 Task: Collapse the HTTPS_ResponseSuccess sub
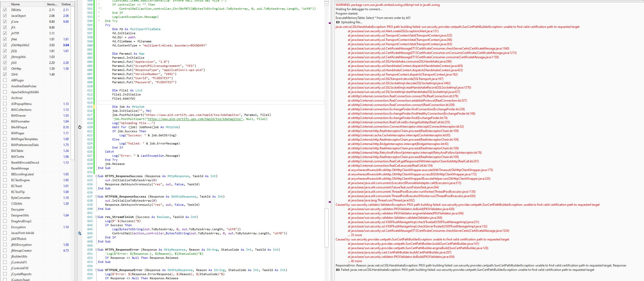click(97, 176)
